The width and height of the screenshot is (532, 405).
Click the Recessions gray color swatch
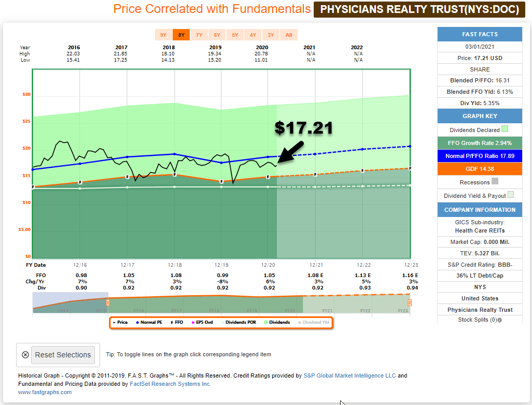(x=495, y=181)
